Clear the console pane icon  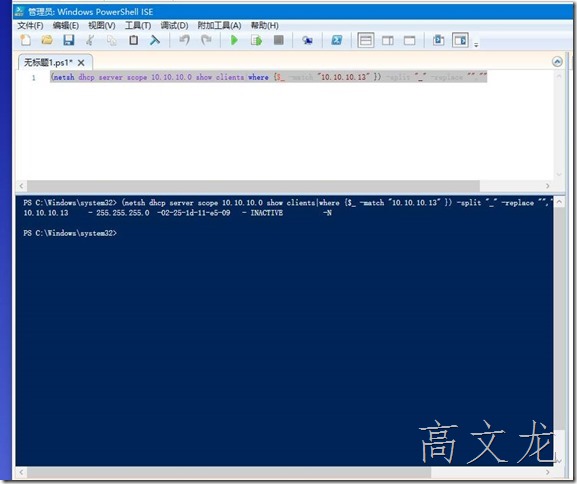pos(155,40)
